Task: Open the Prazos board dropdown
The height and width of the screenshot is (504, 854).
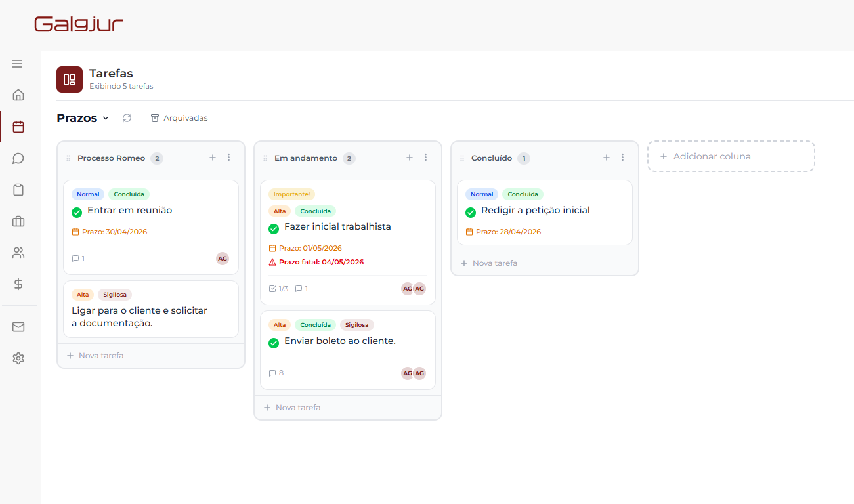Action: 83,118
